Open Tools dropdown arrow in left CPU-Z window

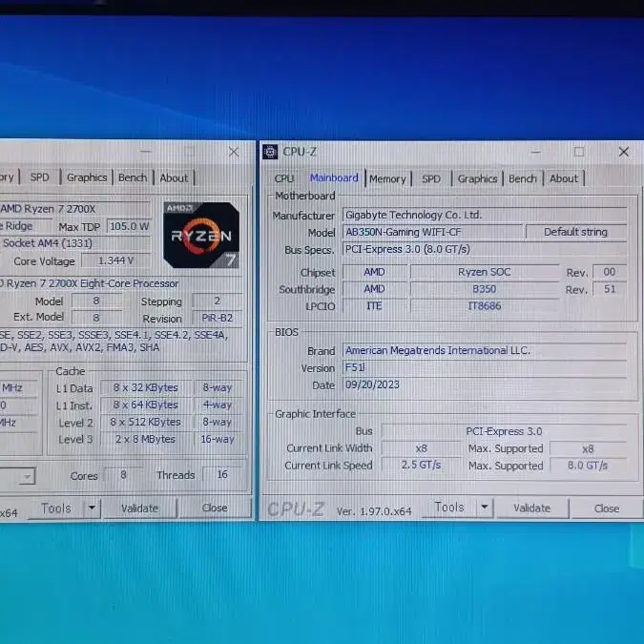(92, 509)
